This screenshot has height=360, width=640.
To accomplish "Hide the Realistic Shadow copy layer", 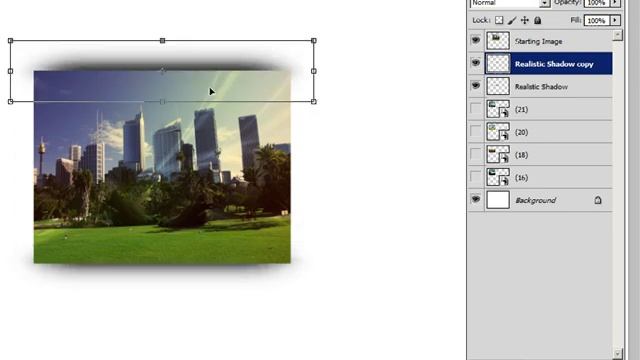I will [476, 63].
